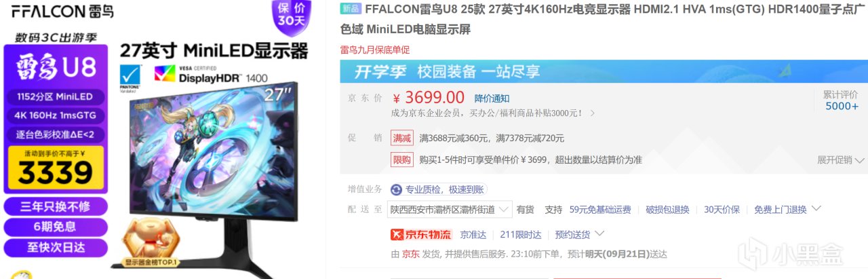Click the 满减 promotion tag
868x279 pixels.
[x=402, y=138]
